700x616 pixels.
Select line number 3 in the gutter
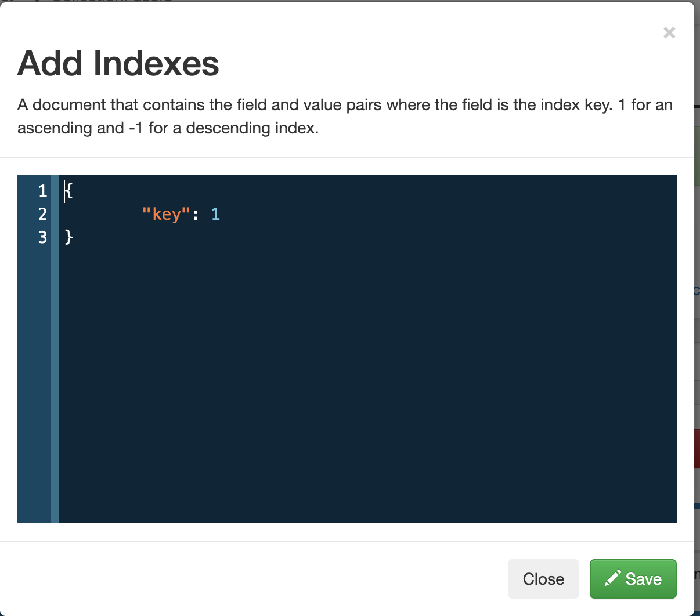pos(42,237)
